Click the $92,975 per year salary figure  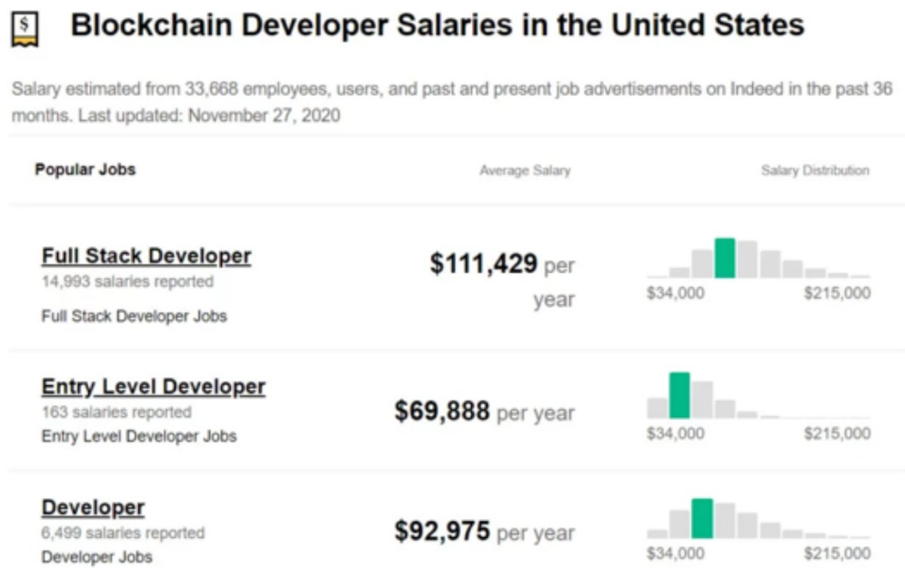[x=484, y=532]
